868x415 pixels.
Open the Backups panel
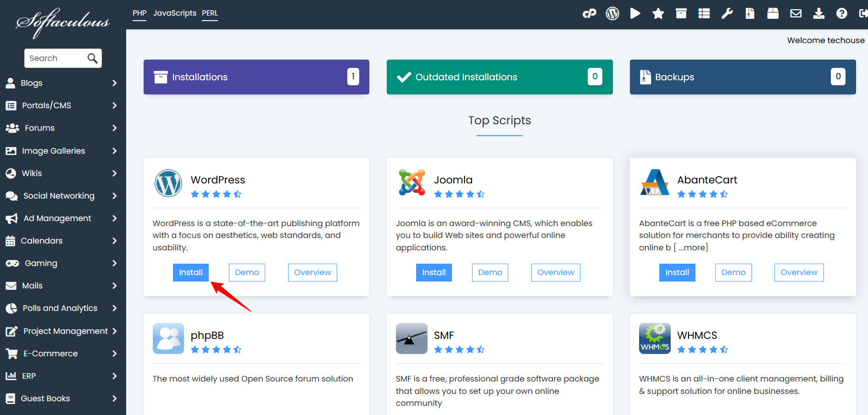(743, 77)
